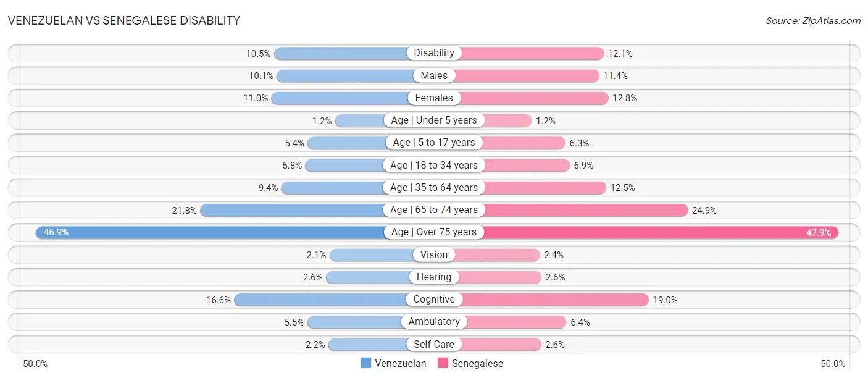
Task: Click the Females category label
Action: click(x=434, y=98)
